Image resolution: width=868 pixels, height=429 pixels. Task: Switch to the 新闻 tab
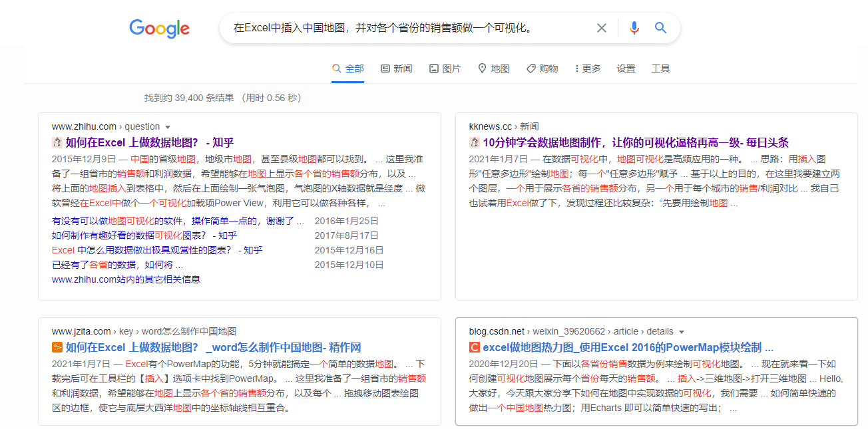click(x=397, y=69)
